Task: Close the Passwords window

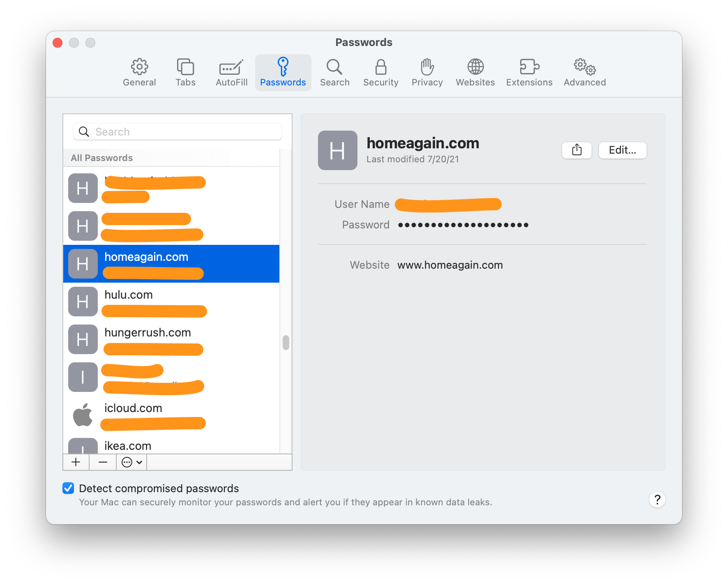Action: pos(58,43)
